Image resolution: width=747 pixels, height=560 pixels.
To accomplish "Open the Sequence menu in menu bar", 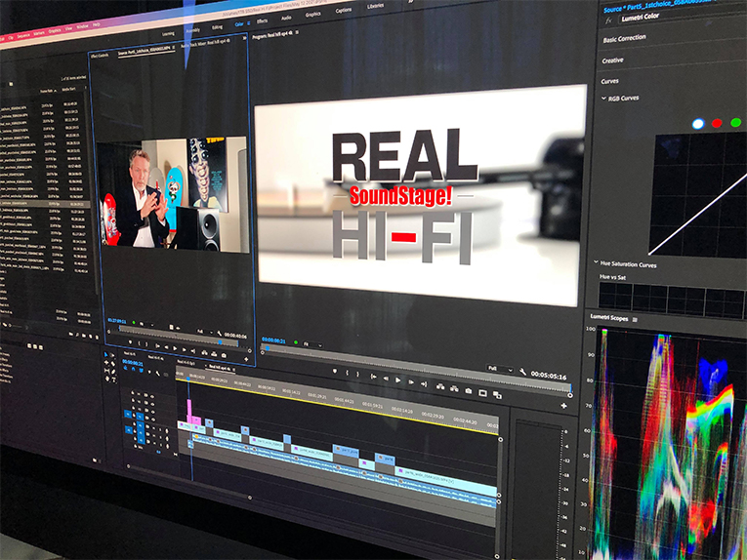I will click(x=23, y=36).
